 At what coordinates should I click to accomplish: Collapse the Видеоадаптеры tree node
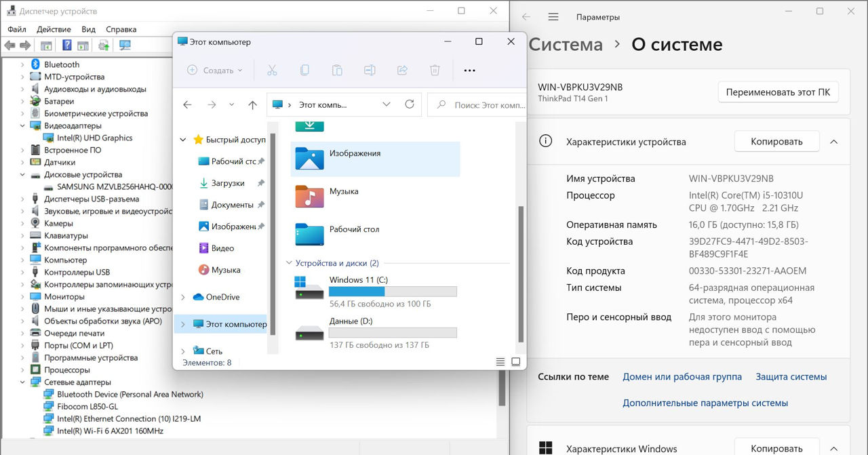tap(22, 125)
